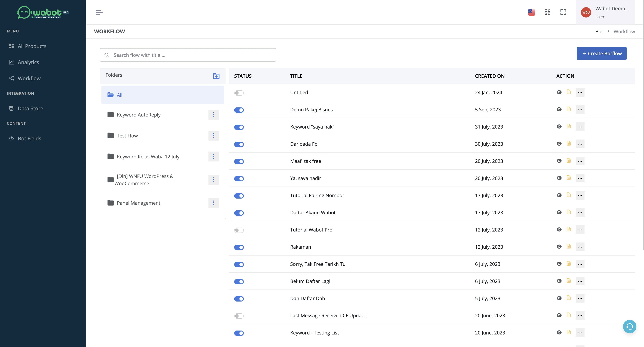The height and width of the screenshot is (347, 644).
Task: Select the All folder
Action: click(x=163, y=95)
